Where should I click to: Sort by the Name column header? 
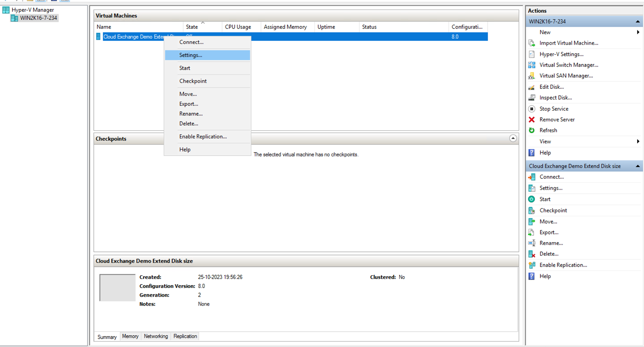pos(138,27)
